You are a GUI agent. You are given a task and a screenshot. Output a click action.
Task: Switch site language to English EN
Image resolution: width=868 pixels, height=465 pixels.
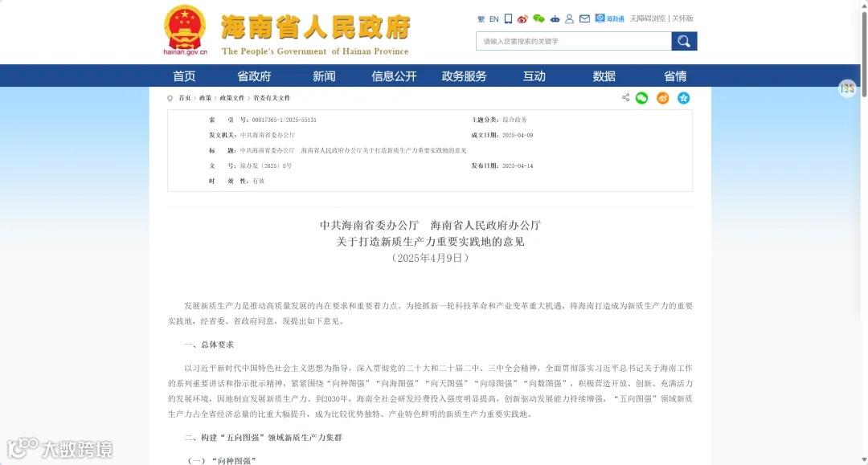click(493, 18)
